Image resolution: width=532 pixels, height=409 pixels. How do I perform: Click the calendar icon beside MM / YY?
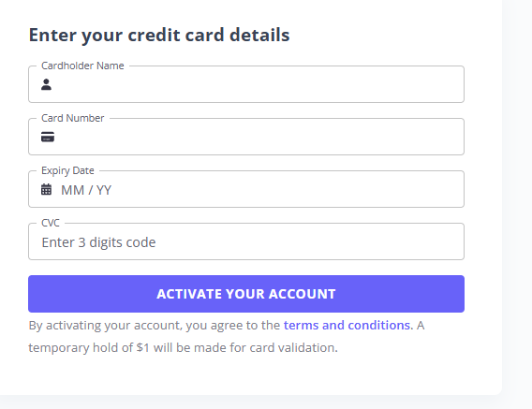47,190
